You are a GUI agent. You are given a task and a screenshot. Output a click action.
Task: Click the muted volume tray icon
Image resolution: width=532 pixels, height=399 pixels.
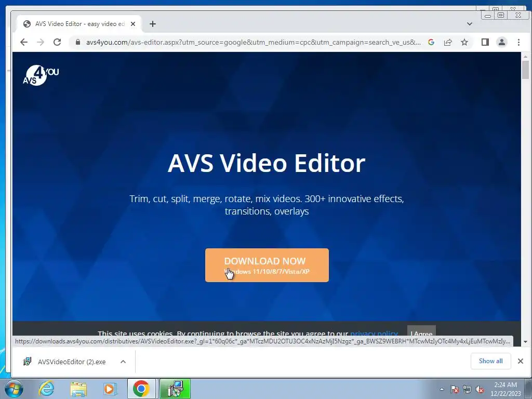[480, 389]
